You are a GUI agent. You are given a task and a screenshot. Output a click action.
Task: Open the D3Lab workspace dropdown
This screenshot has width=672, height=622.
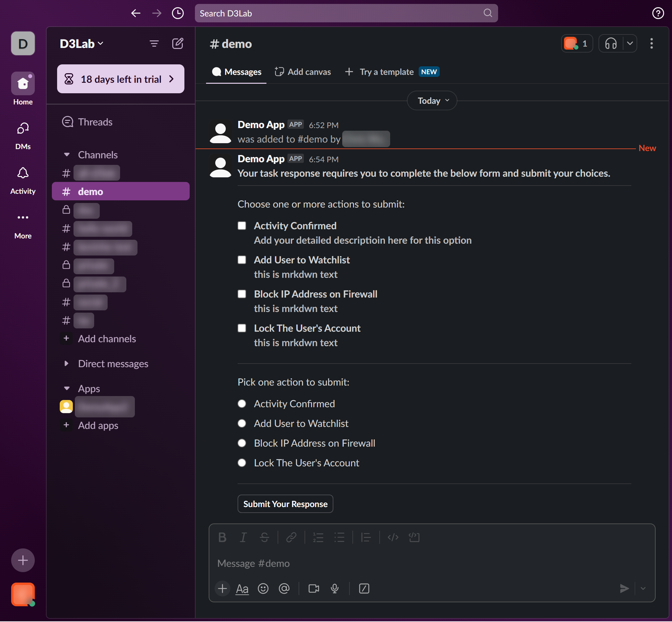coord(82,44)
